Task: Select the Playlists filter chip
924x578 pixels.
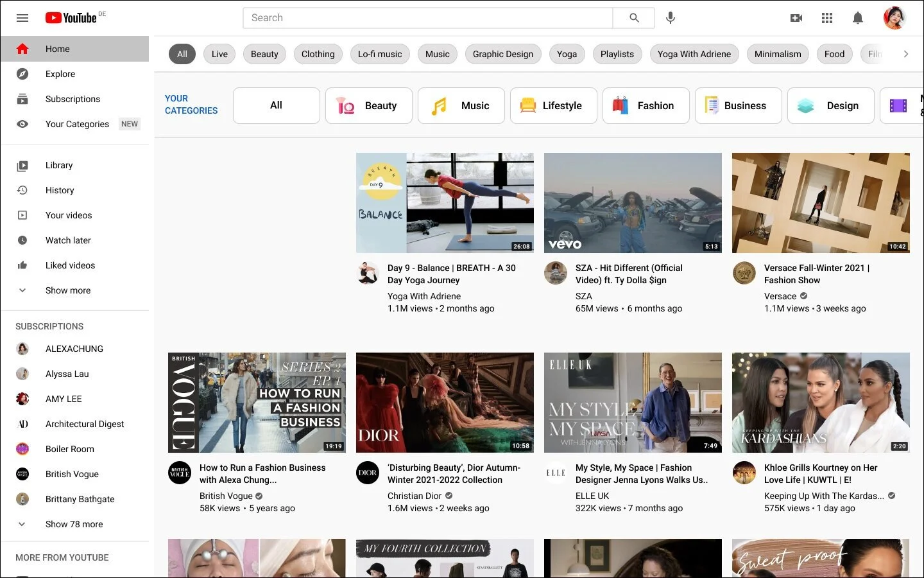Action: pos(617,54)
